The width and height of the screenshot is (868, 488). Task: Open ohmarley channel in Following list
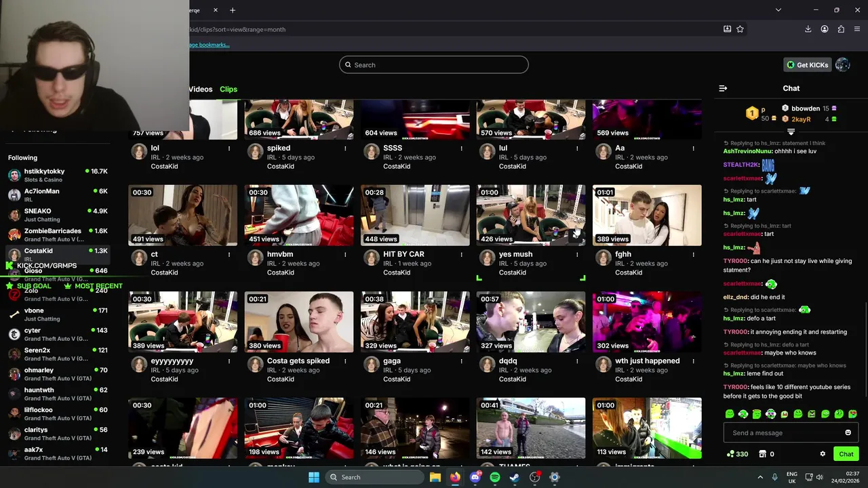[57, 374]
